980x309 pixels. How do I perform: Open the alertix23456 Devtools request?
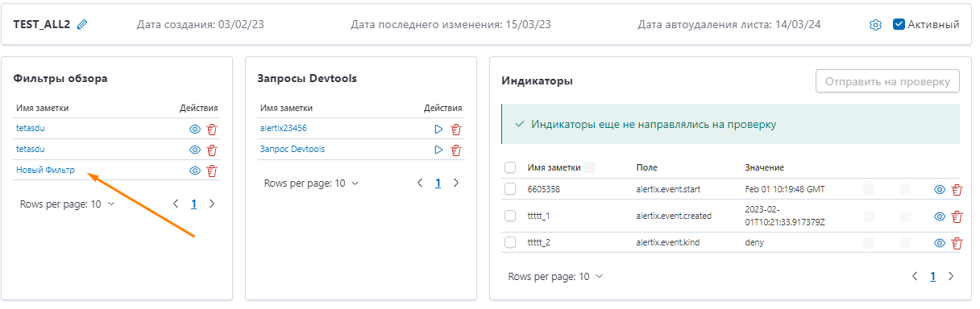(283, 128)
